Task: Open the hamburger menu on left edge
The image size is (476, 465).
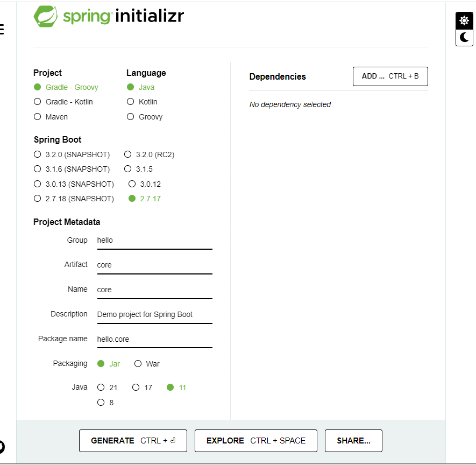Action: click(x=2, y=29)
